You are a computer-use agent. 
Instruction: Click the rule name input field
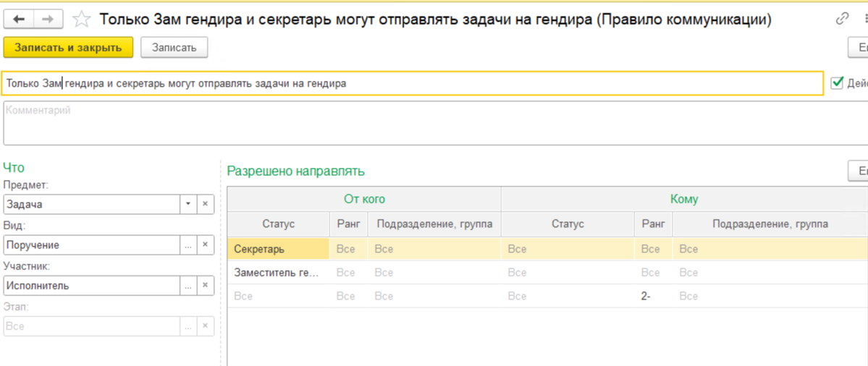pyautogui.click(x=413, y=83)
